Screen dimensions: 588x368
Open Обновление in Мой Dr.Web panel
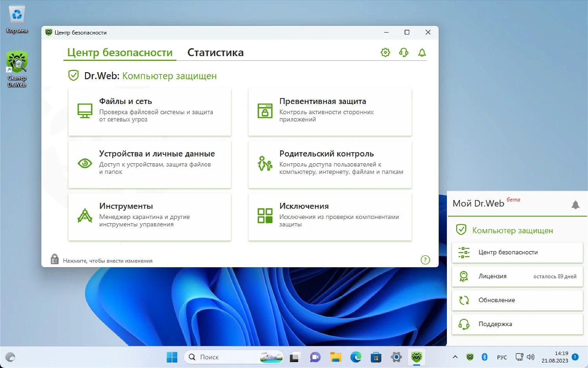click(x=517, y=300)
